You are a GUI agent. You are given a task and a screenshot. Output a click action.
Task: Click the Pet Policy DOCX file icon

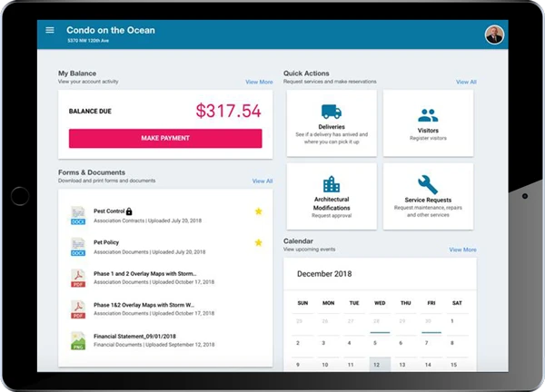coord(78,247)
